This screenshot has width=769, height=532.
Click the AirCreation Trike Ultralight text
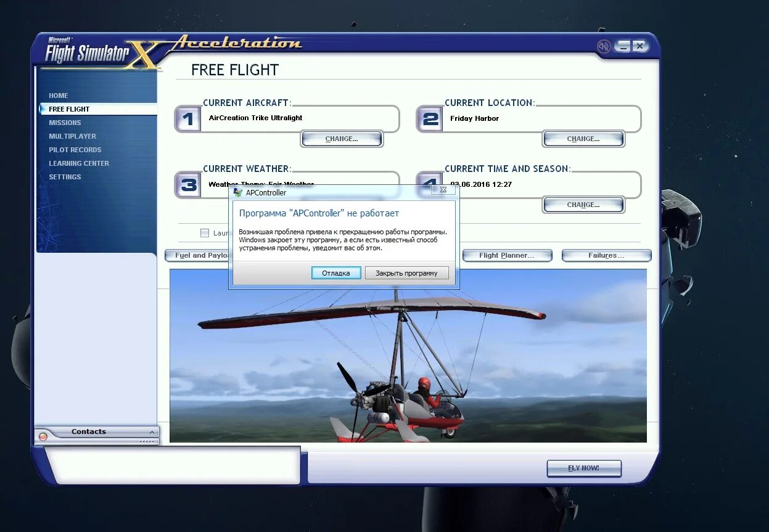pyautogui.click(x=255, y=118)
